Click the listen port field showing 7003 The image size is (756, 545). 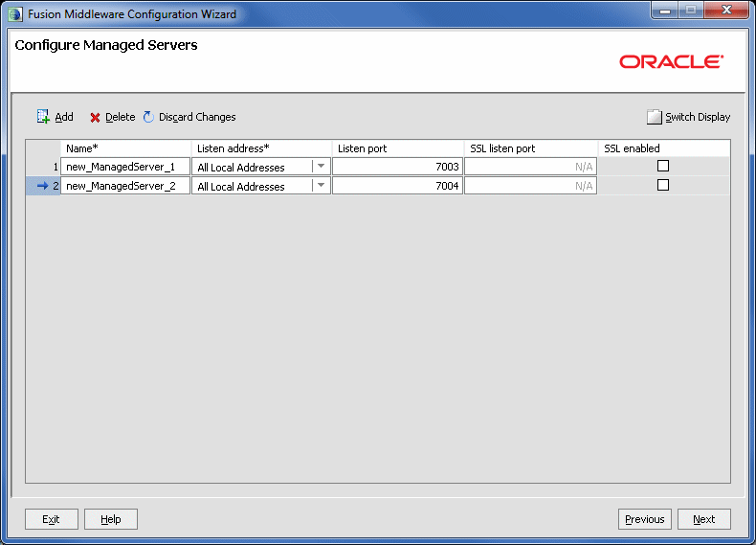tap(397, 167)
